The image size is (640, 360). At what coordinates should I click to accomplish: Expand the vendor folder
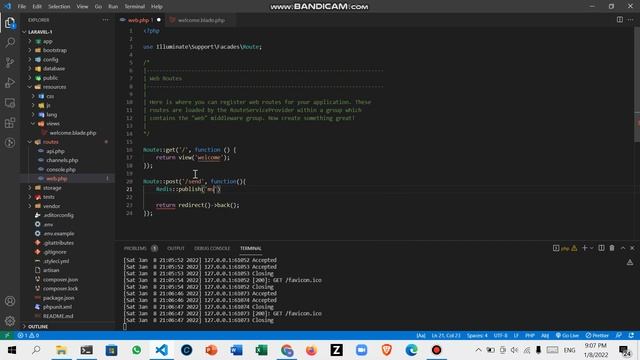coord(51,206)
